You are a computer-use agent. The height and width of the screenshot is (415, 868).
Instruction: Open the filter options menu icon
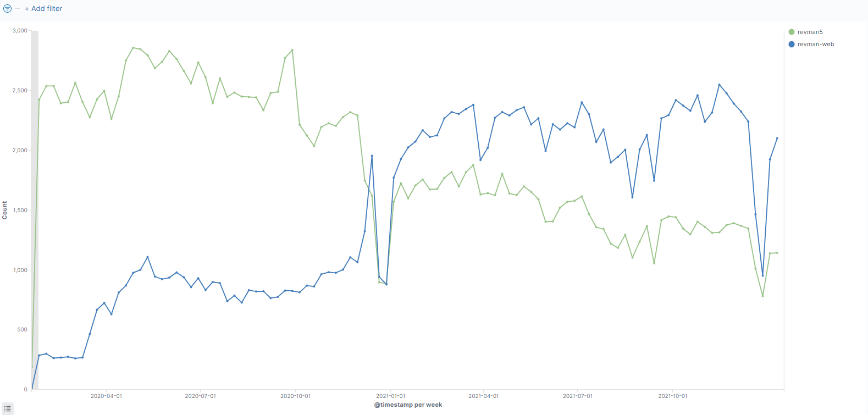tap(7, 9)
